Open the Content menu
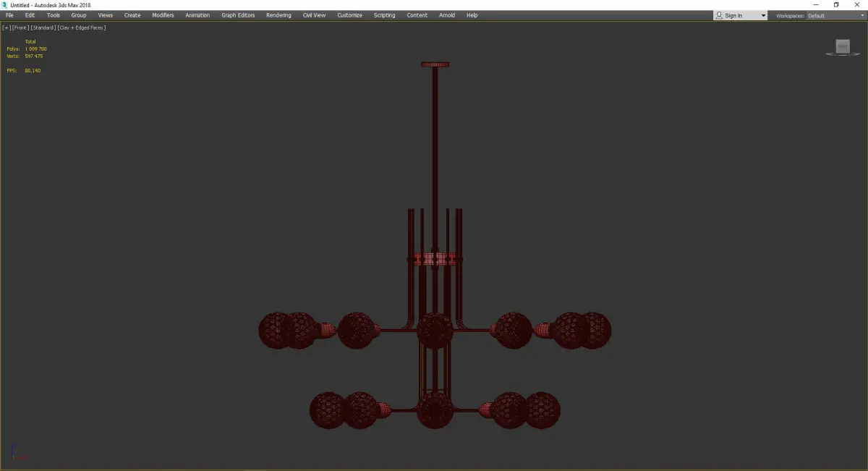The width and height of the screenshot is (868, 471). (x=417, y=15)
